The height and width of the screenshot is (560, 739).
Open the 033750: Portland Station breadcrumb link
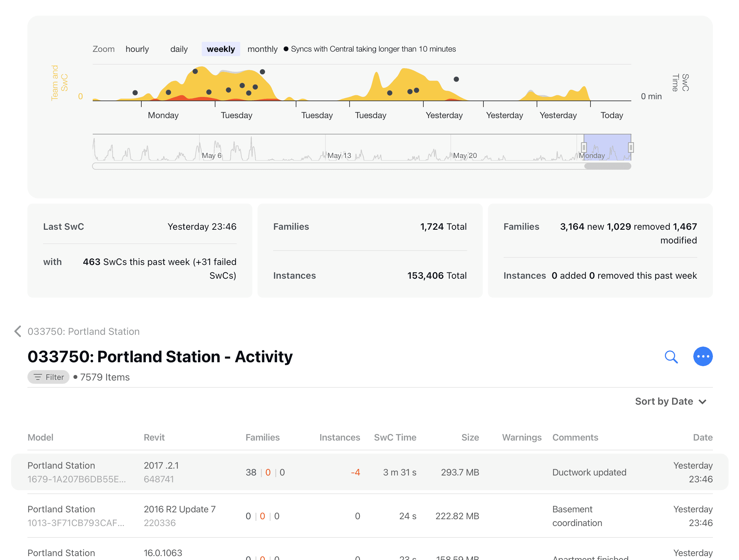[x=84, y=331]
